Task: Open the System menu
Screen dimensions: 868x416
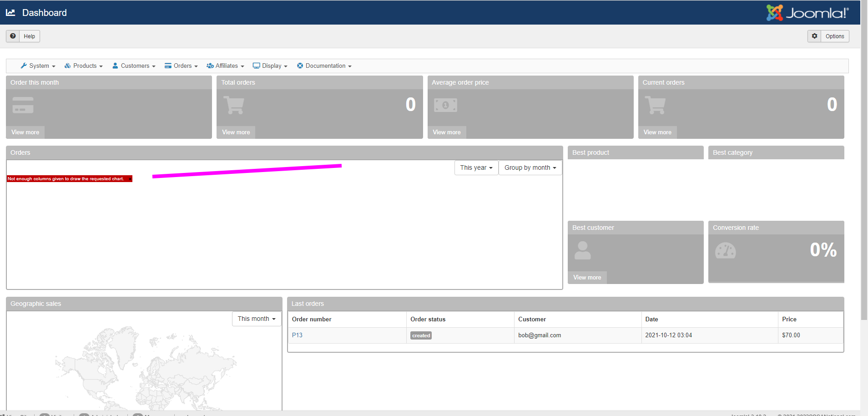Action: tap(38, 66)
